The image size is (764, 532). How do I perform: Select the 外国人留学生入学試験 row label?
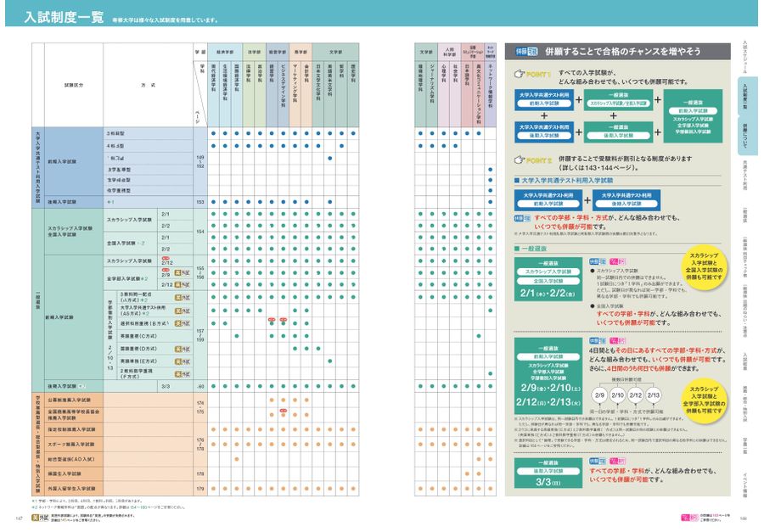tap(71, 488)
